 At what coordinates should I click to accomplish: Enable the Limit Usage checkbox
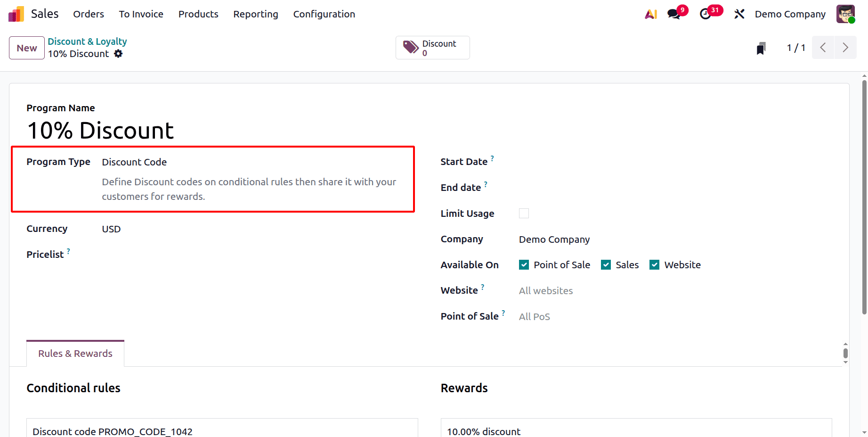pyautogui.click(x=524, y=213)
